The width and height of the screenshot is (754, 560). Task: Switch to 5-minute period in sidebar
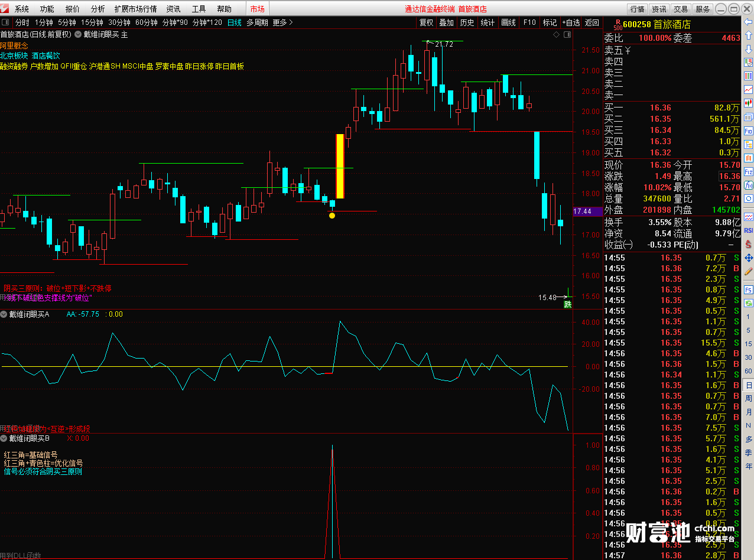click(x=748, y=330)
